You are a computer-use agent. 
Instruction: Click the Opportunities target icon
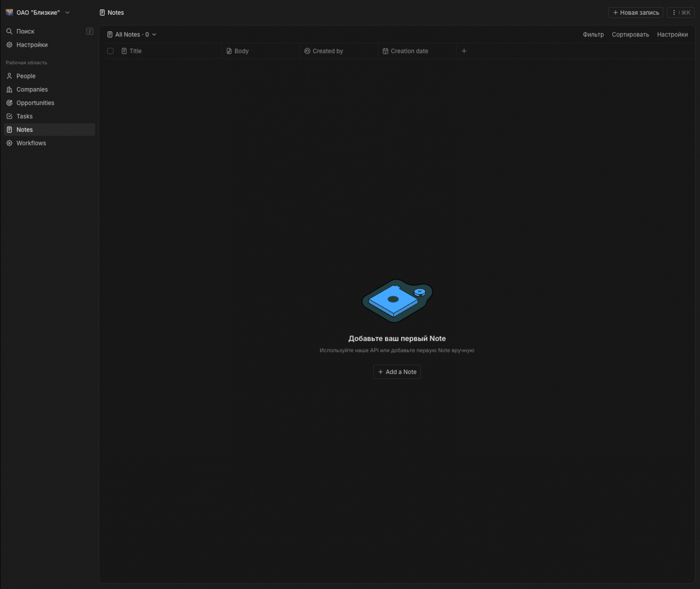(9, 103)
